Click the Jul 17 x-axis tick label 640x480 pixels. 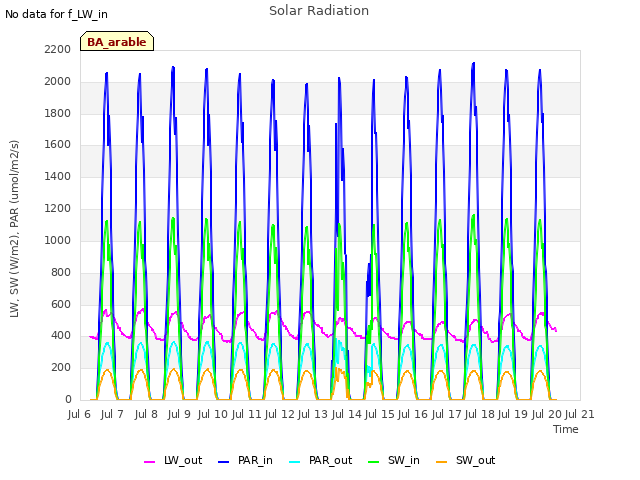pyautogui.click(x=447, y=414)
